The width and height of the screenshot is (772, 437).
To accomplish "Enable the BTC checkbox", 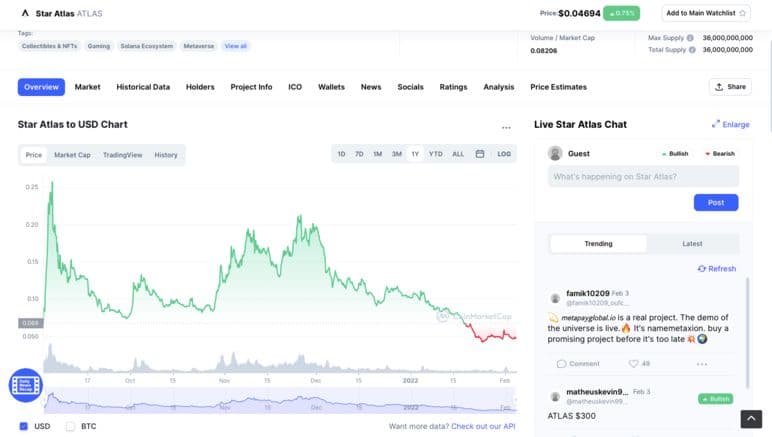I will 70,426.
